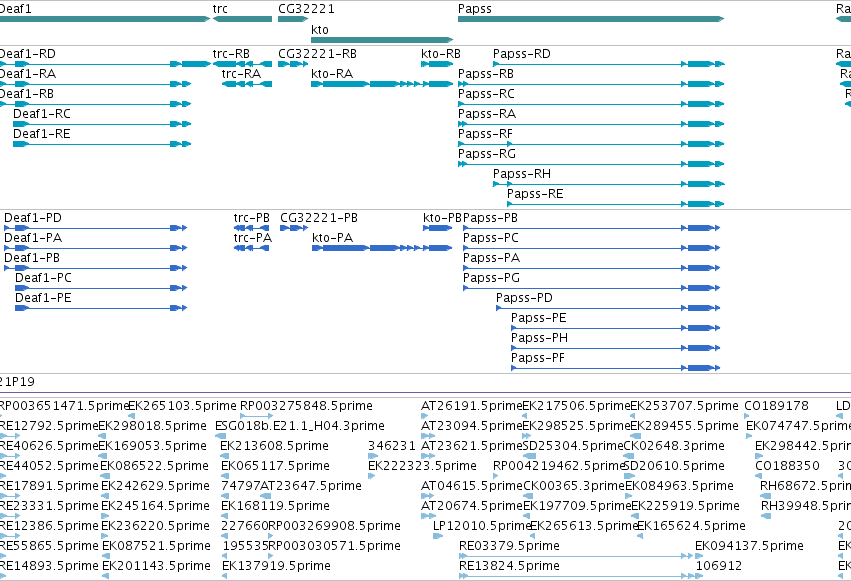Select transcript CG32221-RB
The width and height of the screenshot is (851, 581).
(293, 64)
